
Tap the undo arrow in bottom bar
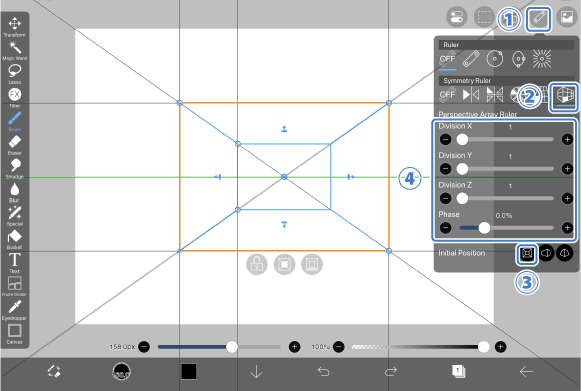coord(323,371)
